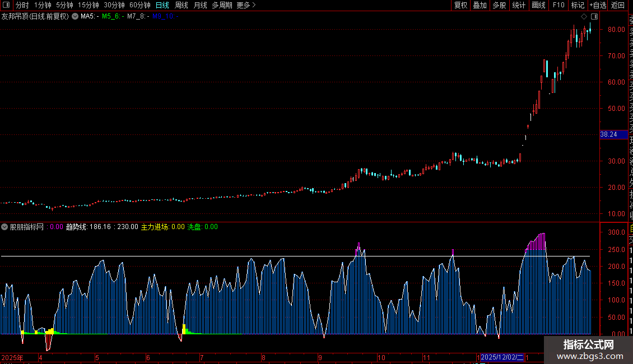Click the blue M9_10 label
The width and height of the screenshot is (633, 364).
pyautogui.click(x=165, y=16)
